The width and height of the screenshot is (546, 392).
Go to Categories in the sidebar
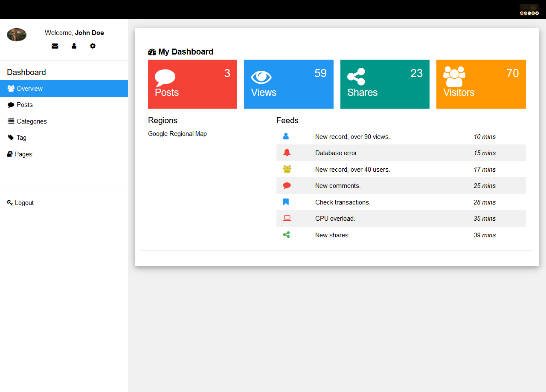(31, 121)
